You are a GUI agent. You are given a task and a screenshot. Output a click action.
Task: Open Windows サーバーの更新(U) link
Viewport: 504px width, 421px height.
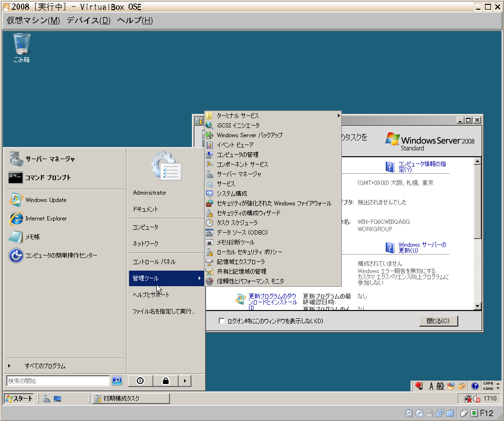point(422,247)
